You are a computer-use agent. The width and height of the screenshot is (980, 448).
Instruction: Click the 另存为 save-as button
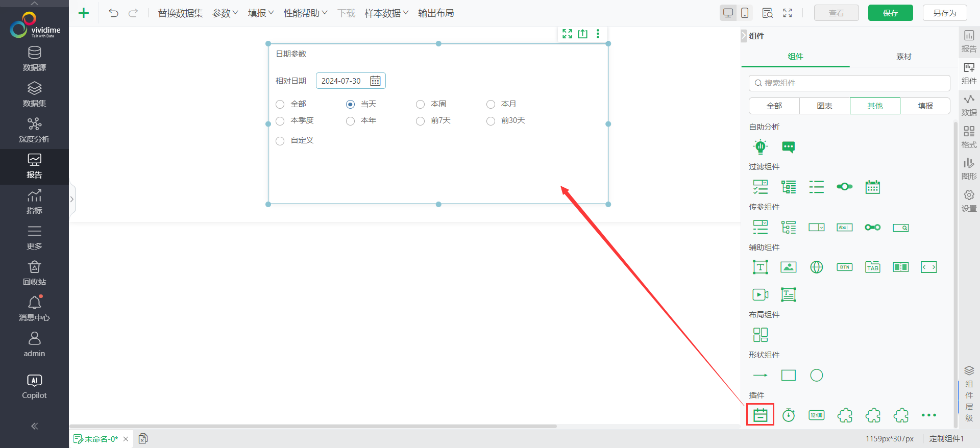point(945,13)
